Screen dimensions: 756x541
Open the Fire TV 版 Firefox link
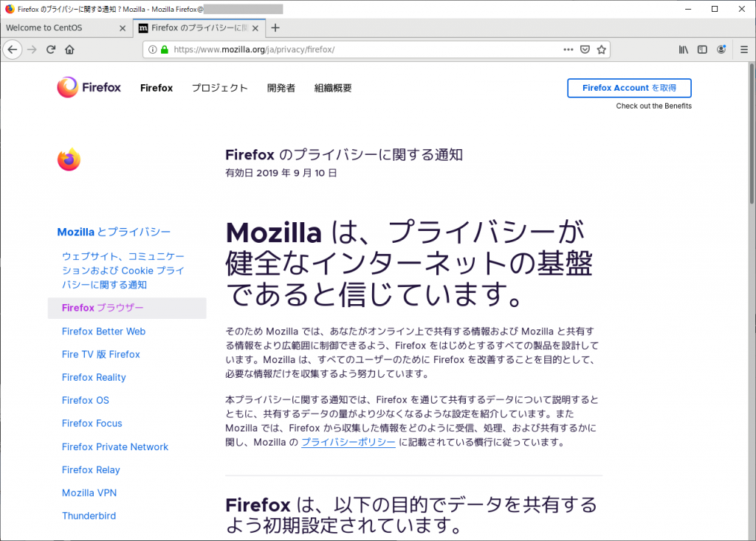[x=100, y=354]
